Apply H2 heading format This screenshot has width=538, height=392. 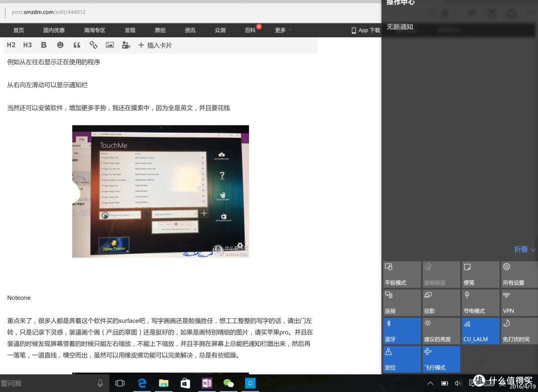click(11, 45)
